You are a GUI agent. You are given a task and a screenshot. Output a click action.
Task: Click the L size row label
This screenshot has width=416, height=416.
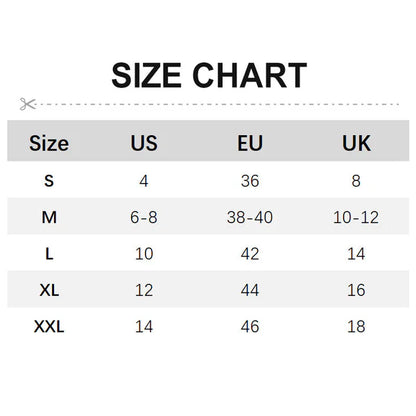(49, 254)
